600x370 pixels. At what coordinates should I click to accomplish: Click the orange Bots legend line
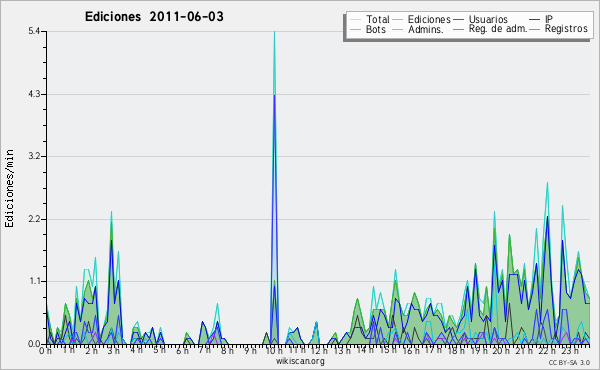click(355, 29)
